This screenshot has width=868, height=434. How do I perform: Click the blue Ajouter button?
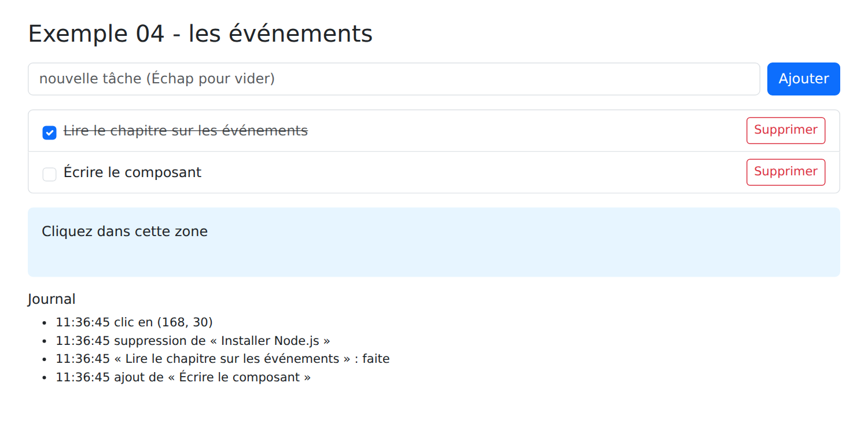[803, 79]
